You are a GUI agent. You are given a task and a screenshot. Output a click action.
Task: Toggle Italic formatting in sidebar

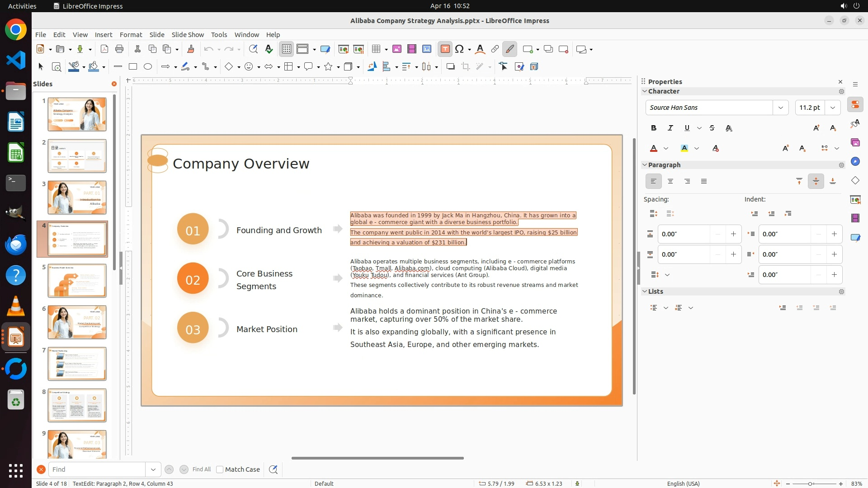click(670, 128)
